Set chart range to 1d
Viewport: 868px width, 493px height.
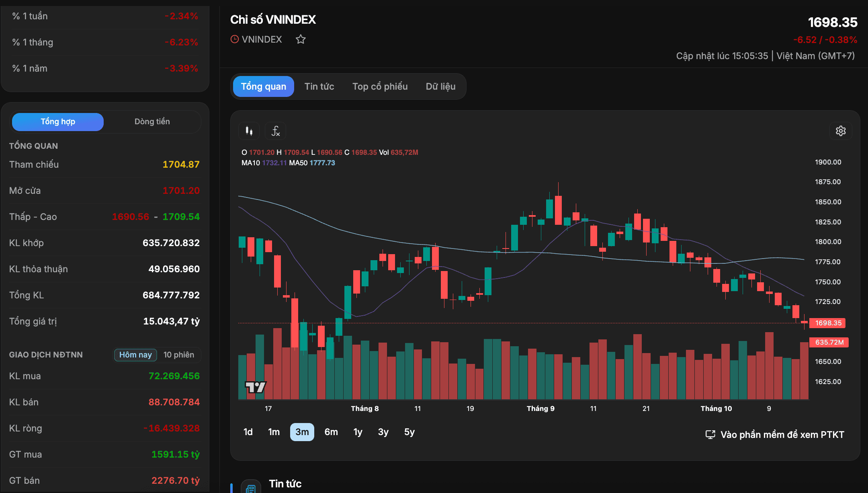pyautogui.click(x=248, y=432)
